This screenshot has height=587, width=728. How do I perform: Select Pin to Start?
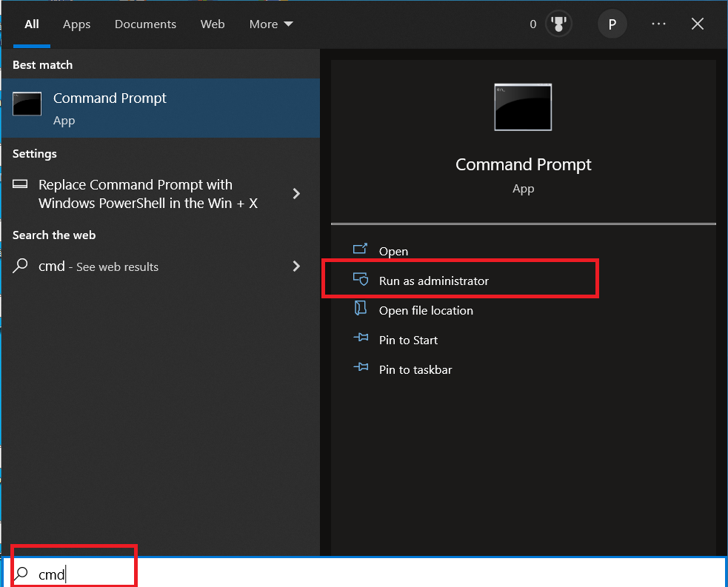(408, 341)
